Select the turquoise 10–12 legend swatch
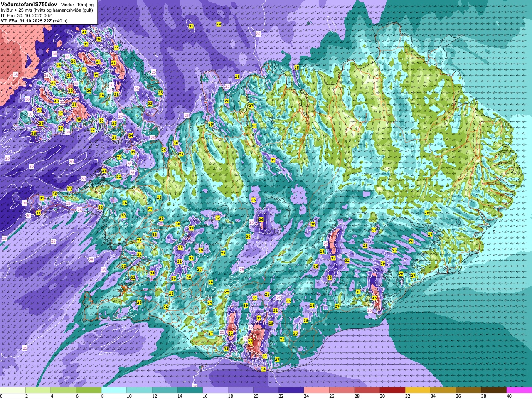Image resolution: width=532 pixels, height=399 pixels. pyautogui.click(x=140, y=390)
